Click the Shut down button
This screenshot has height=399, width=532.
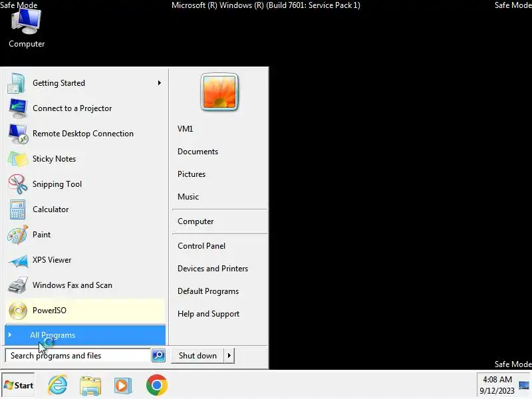point(198,356)
